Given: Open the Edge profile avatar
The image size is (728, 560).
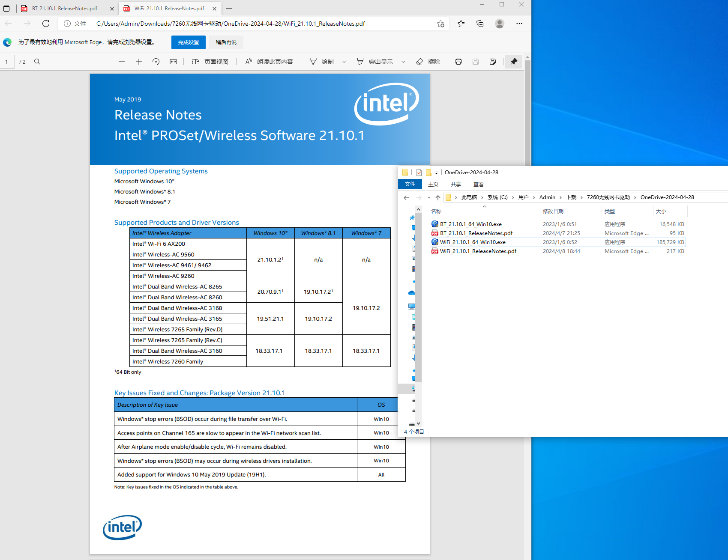Looking at the screenshot, I should [500, 24].
